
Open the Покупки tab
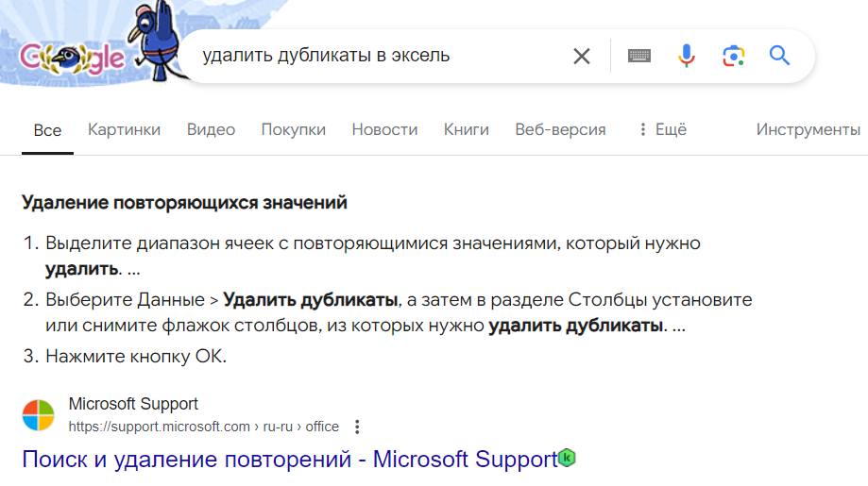tap(293, 130)
